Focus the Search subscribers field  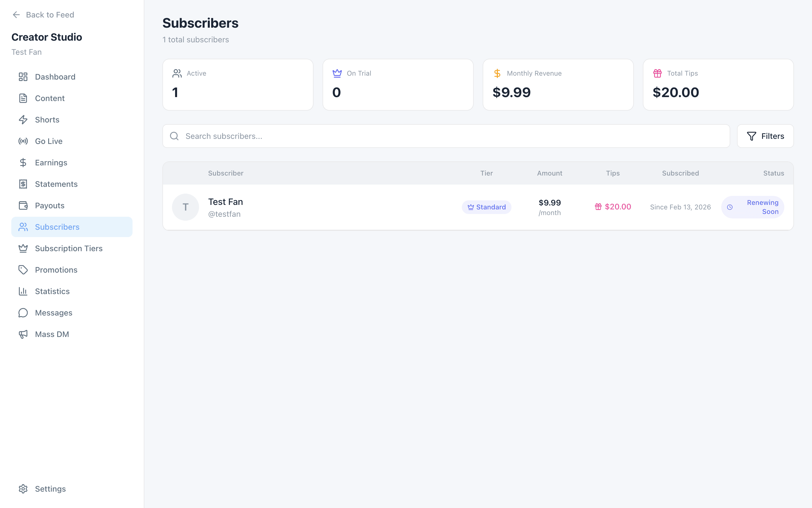click(446, 136)
